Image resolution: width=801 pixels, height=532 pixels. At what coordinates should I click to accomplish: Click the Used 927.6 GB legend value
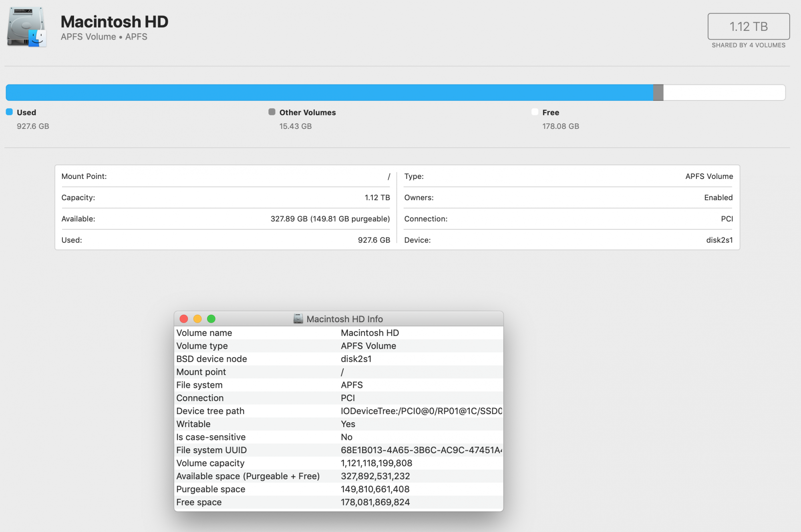(33, 126)
